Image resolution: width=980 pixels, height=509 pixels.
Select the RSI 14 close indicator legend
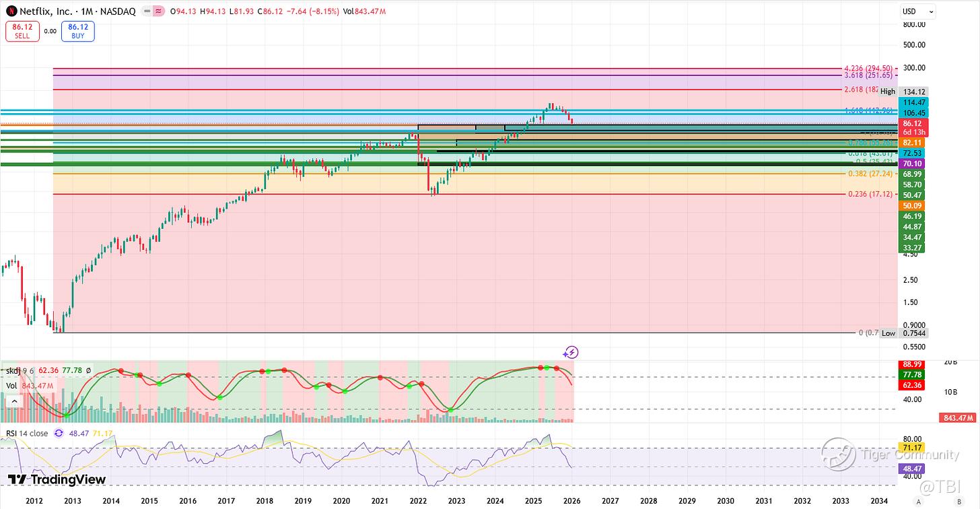27,434
